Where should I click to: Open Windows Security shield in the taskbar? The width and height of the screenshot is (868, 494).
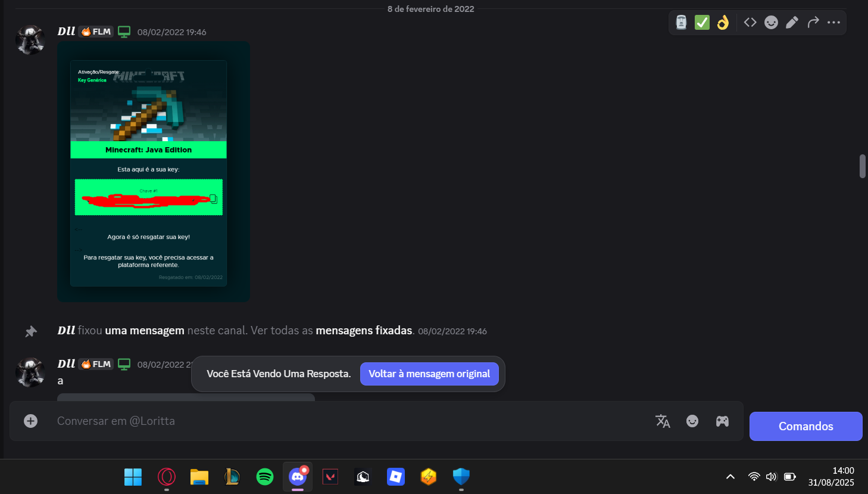[x=461, y=477]
